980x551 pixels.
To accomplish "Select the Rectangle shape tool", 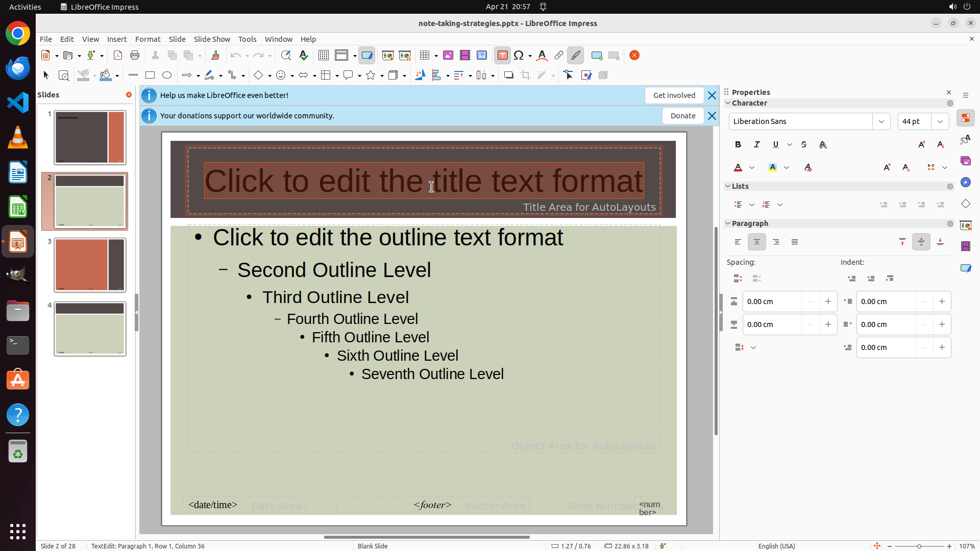I will coord(150,76).
